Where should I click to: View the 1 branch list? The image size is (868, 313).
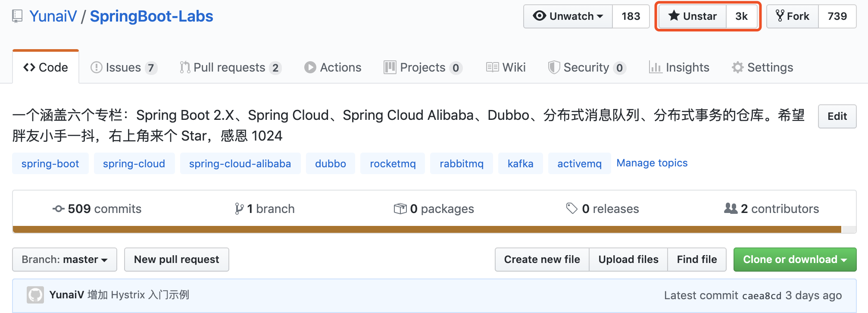tap(265, 209)
